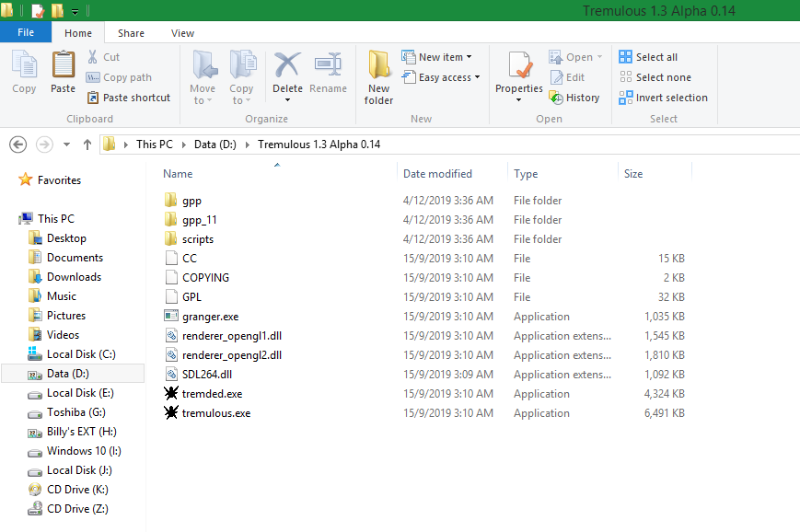Select Local Disk (C:) in navigation pane

[81, 354]
